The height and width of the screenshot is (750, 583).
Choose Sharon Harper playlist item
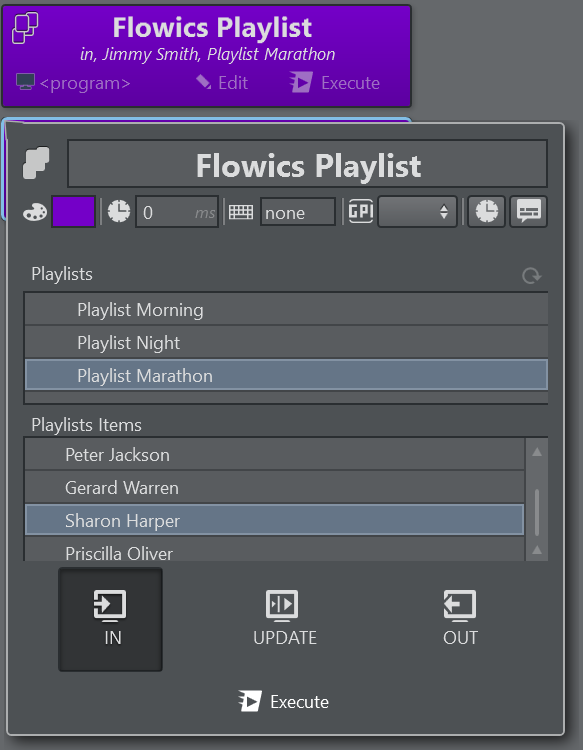pos(275,520)
